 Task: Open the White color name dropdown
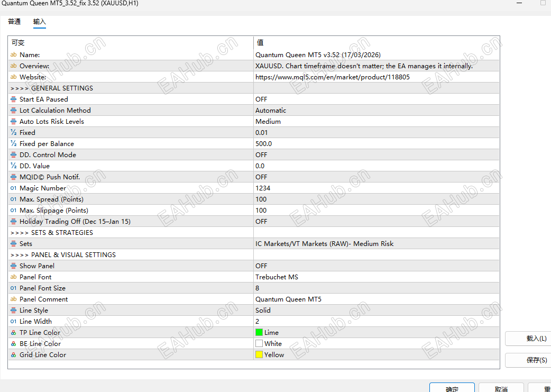(273, 343)
